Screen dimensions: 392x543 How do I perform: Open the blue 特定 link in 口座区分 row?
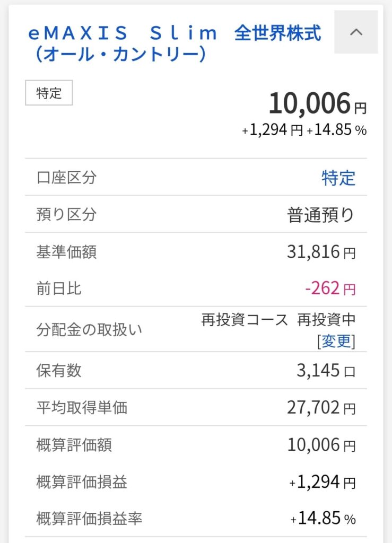coord(338,178)
